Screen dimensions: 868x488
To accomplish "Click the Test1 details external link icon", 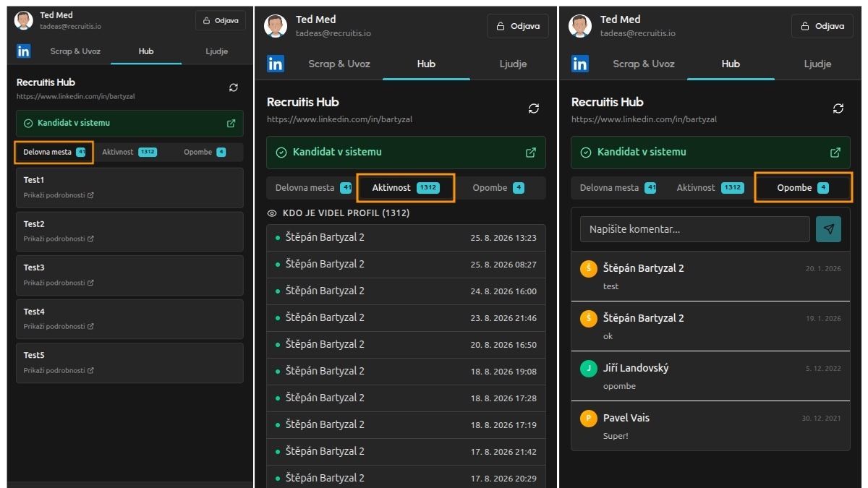I will pyautogui.click(x=90, y=195).
